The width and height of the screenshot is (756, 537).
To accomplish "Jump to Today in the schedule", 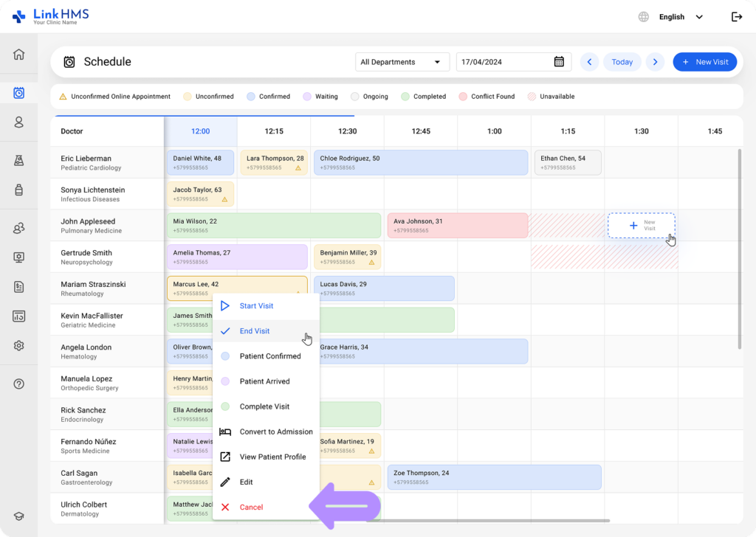I will point(622,62).
